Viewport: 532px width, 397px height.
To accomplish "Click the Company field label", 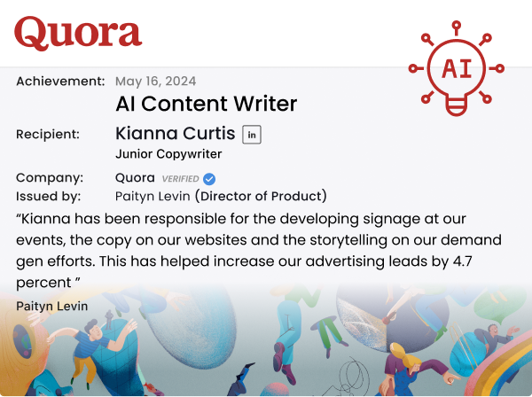I will tap(50, 177).
